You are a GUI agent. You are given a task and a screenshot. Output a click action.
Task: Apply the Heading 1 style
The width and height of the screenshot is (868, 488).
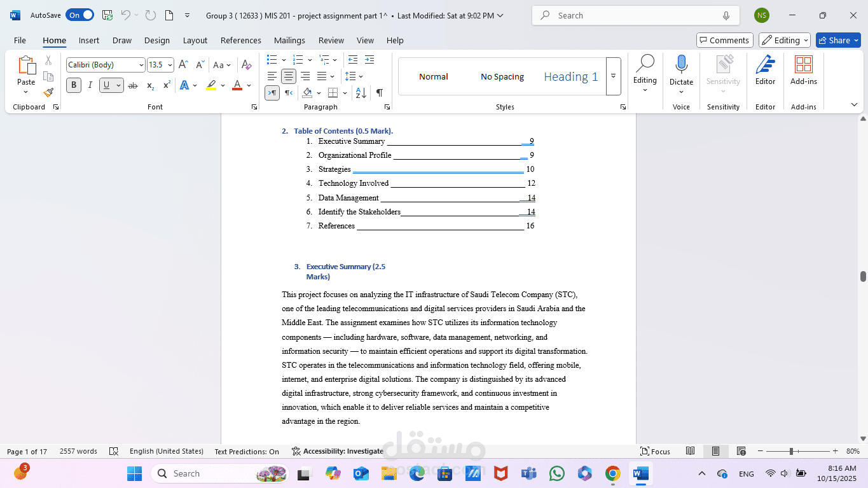[x=570, y=76]
